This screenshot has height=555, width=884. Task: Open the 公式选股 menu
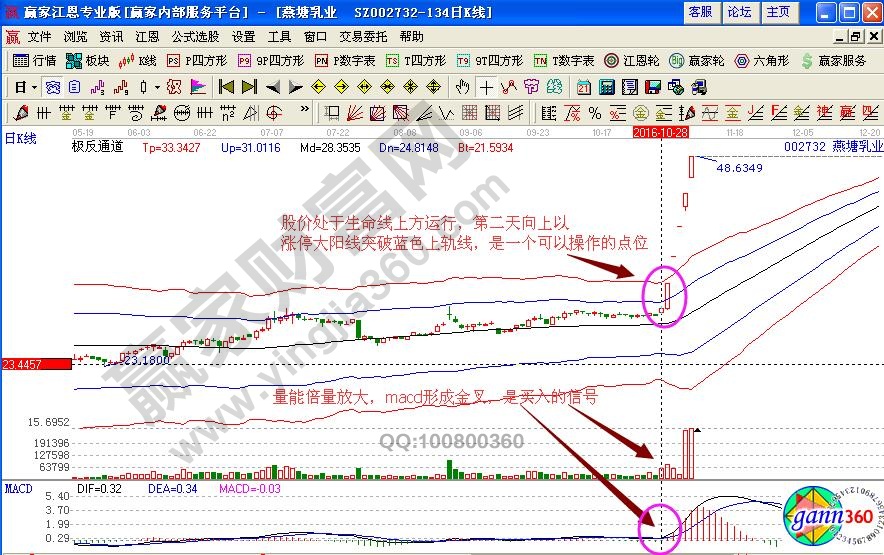tap(195, 37)
